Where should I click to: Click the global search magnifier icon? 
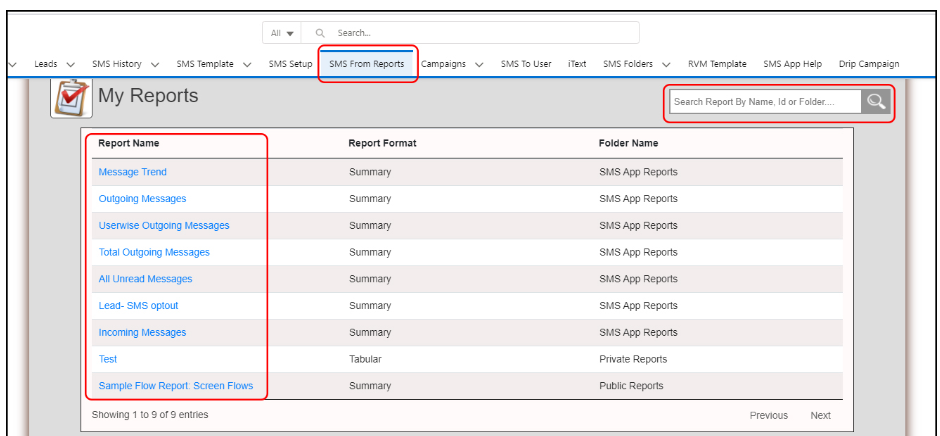[x=320, y=33]
